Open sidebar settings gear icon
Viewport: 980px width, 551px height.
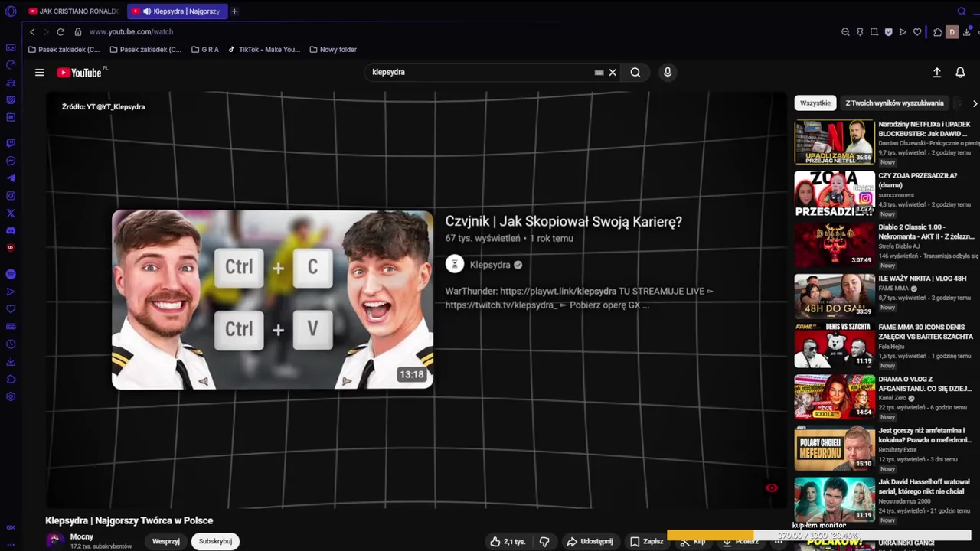[x=11, y=396]
